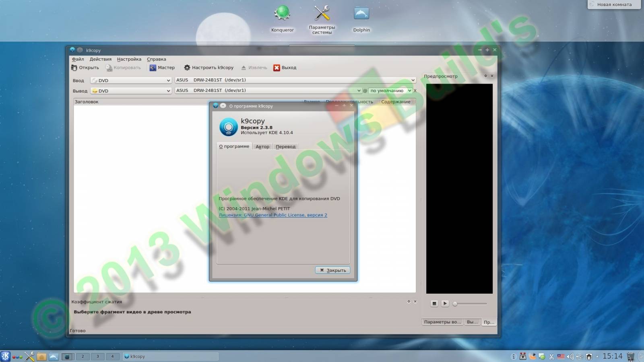Click the k9copy window menu icon in title bar
644x362 pixels.
point(72,50)
